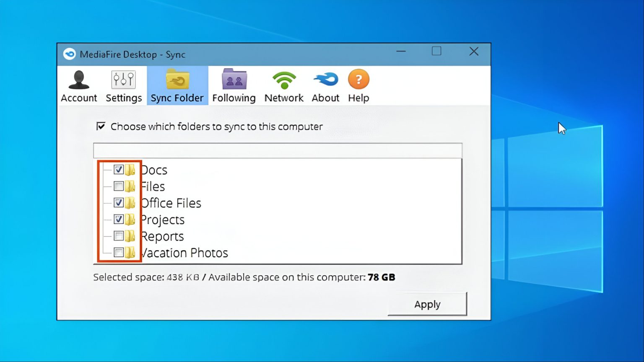Select the Sync Folder icon
Screen dimensions: 644x362
177,80
